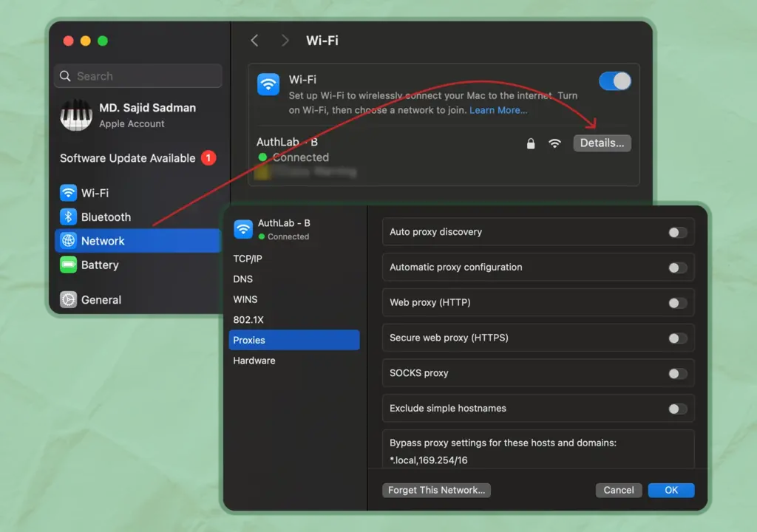Select the Proxies tab
The image size is (757, 532).
pyautogui.click(x=294, y=340)
